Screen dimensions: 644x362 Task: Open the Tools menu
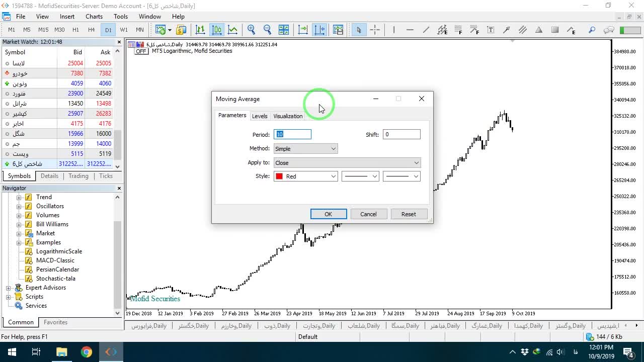click(x=121, y=17)
